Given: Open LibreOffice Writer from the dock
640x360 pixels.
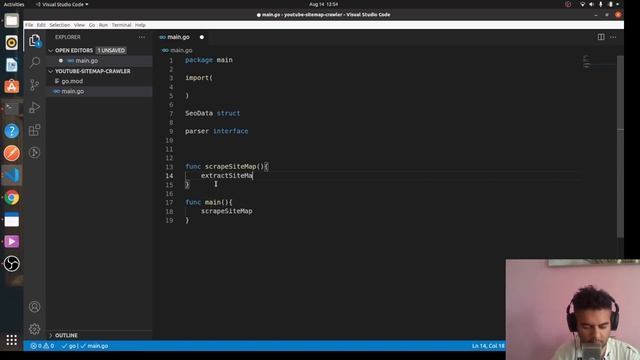Looking at the screenshot, I should [x=11, y=64].
